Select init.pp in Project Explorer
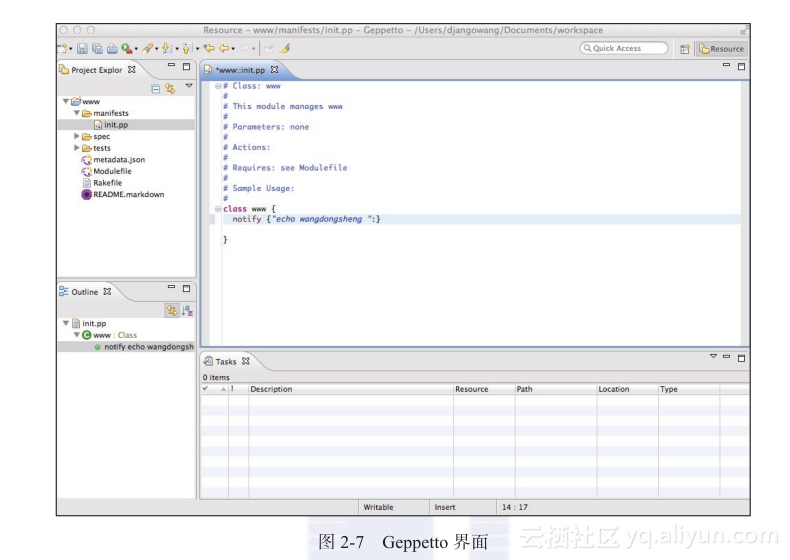This screenshot has width=790, height=560. (116, 125)
